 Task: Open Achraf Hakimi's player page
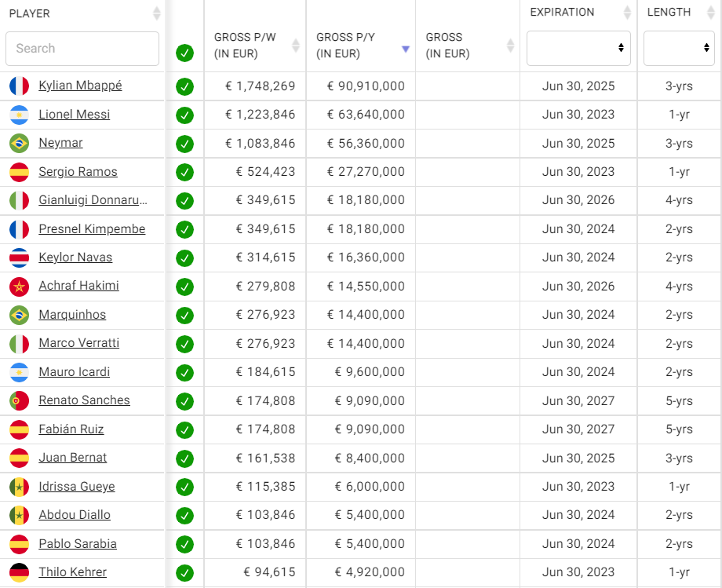coord(78,286)
